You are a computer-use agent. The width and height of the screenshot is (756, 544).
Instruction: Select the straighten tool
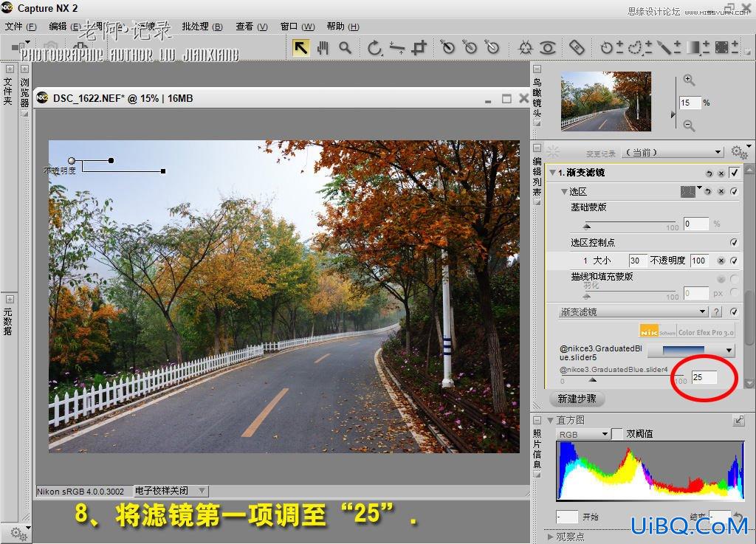397,48
